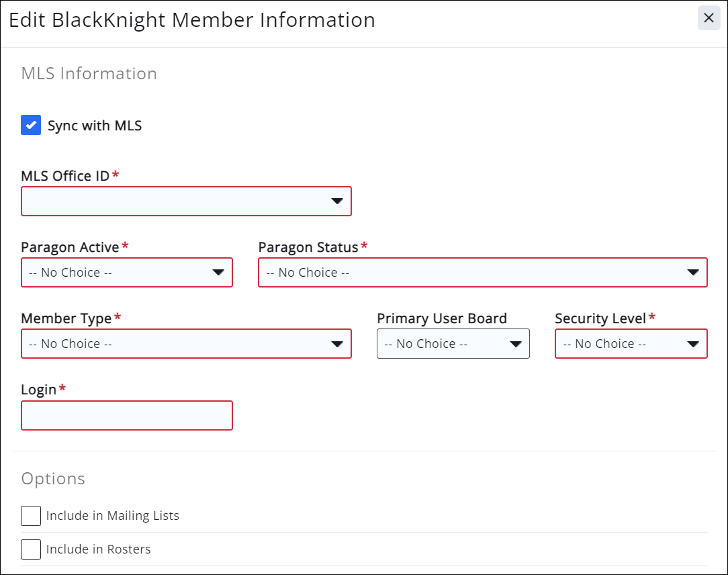
Task: Enable the Include in Mailing Lists checkbox
Action: [x=31, y=516]
